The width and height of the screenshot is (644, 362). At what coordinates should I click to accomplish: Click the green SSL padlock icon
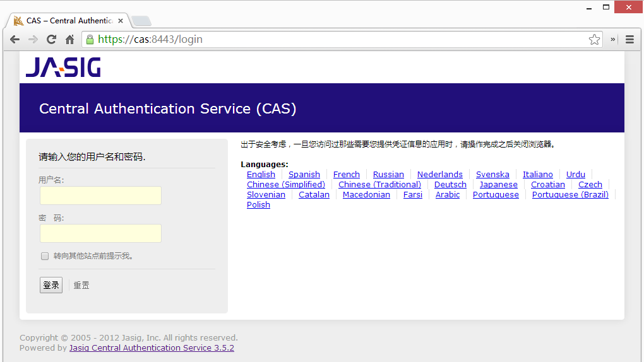pyautogui.click(x=90, y=39)
